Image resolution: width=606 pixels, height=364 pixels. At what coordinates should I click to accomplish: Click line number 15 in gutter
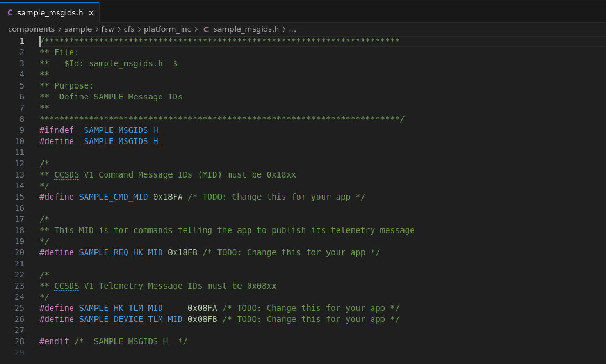coord(20,197)
